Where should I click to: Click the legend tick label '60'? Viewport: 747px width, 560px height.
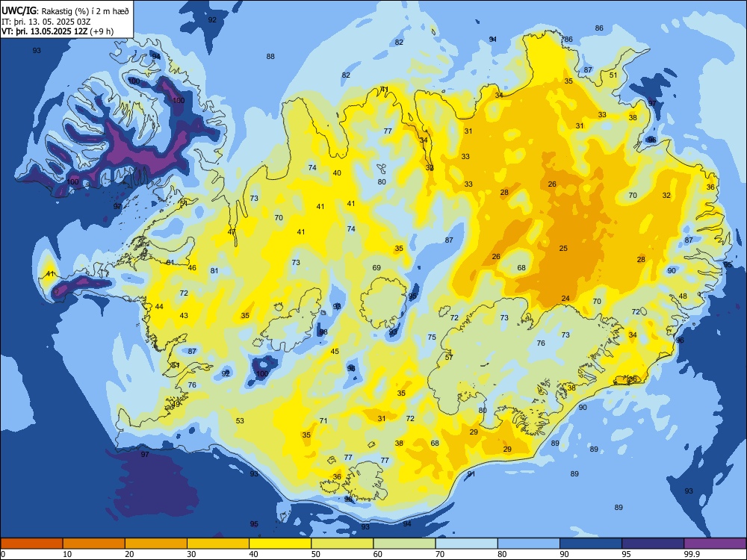[378, 554]
